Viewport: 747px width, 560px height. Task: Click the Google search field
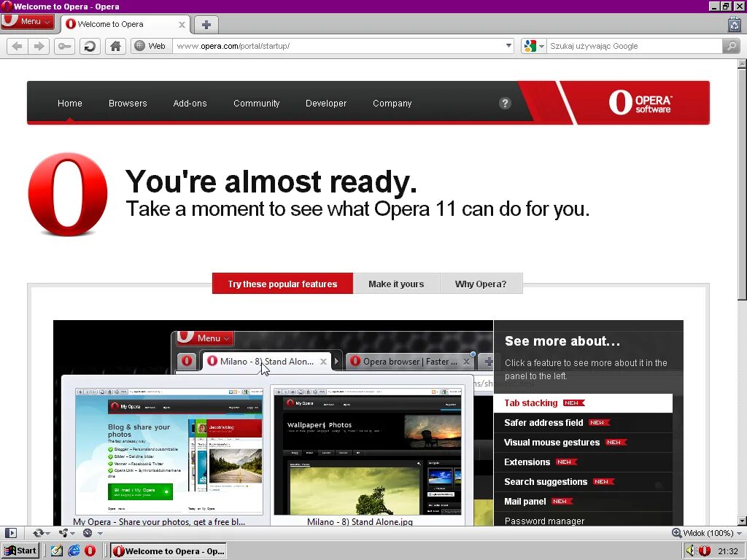coord(634,46)
